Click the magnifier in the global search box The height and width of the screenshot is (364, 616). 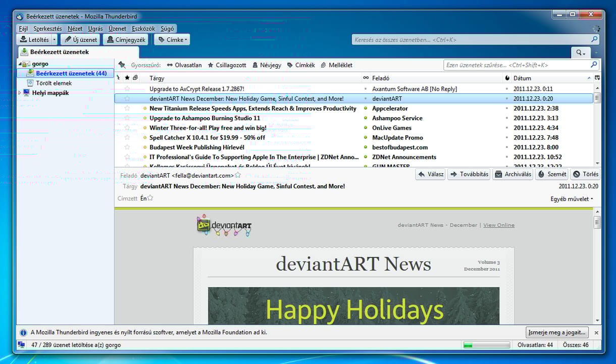click(x=594, y=39)
